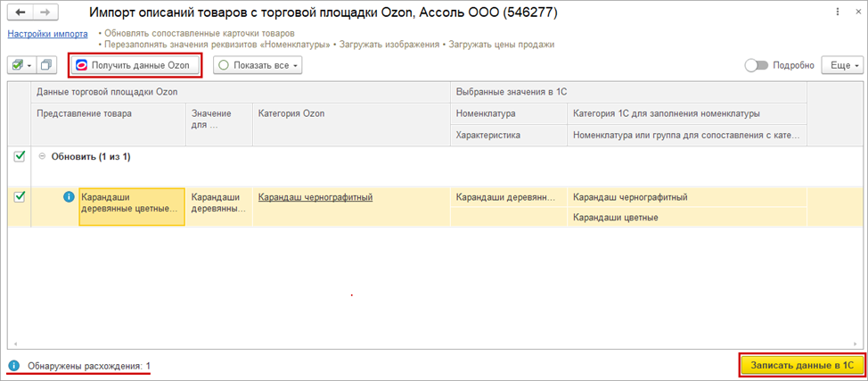Click the Записать данные в 1С button
The width and height of the screenshot is (868, 381).
(x=801, y=365)
